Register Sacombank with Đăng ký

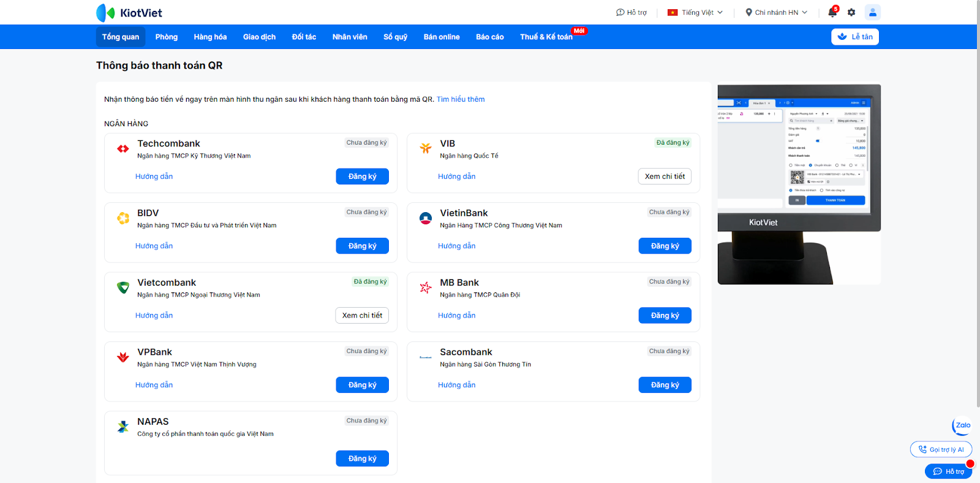665,385
